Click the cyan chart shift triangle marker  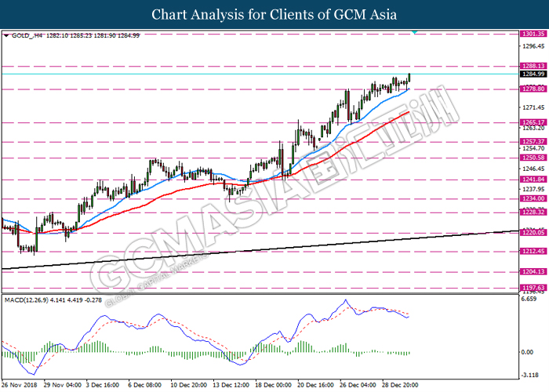point(415,32)
